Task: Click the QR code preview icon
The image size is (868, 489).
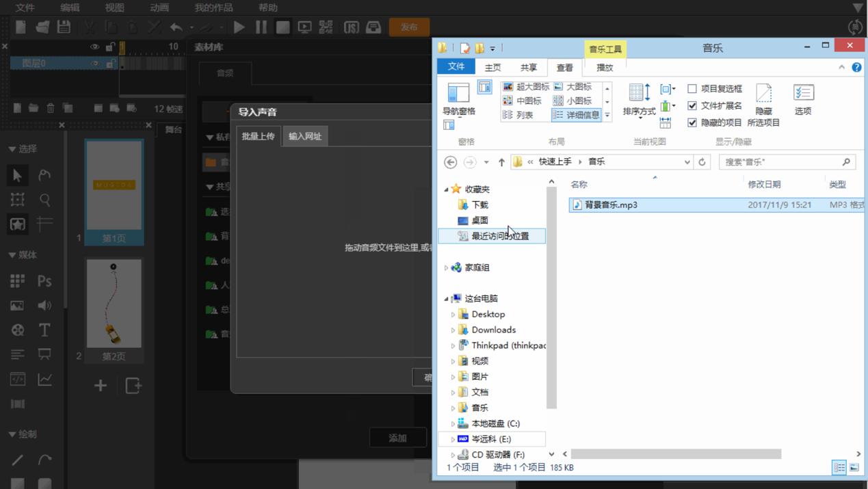Action: [x=326, y=27]
